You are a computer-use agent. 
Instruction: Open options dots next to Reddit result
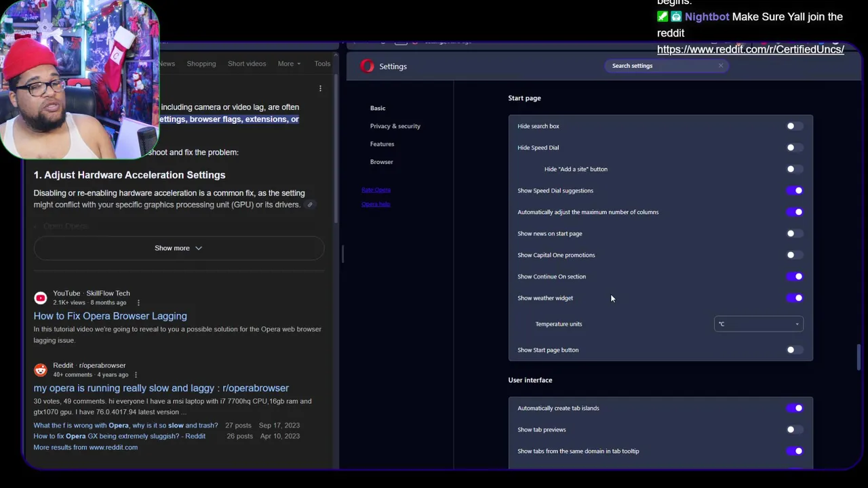136,375
